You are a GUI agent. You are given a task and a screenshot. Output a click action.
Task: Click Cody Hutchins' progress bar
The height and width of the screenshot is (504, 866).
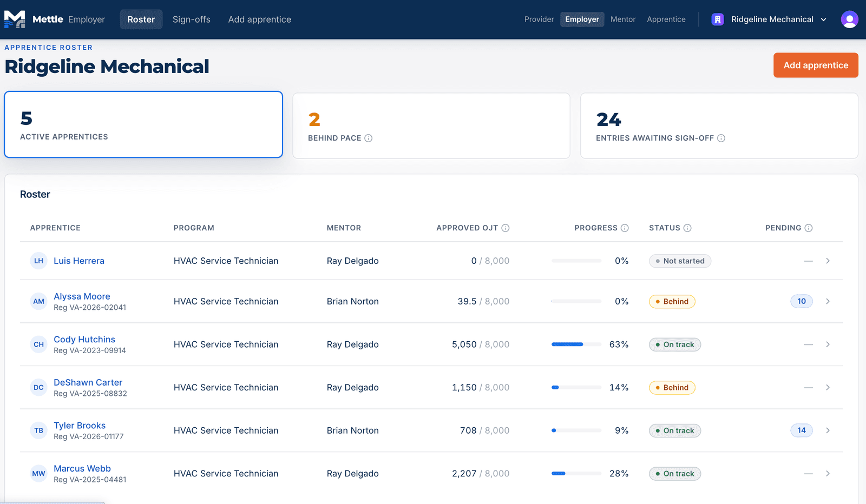click(576, 344)
